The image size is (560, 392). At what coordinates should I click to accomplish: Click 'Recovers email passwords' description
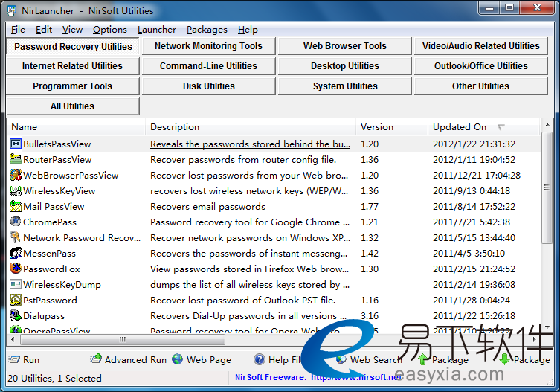tap(207, 207)
